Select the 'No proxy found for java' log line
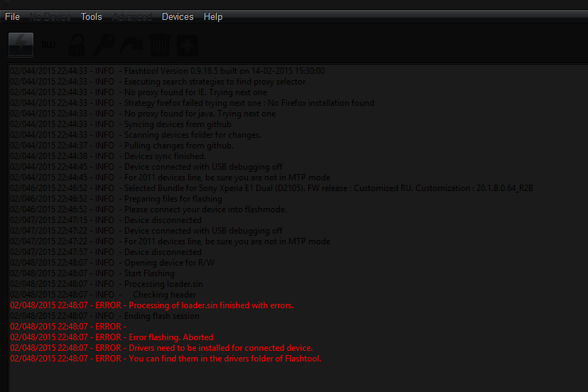The height and width of the screenshot is (392, 588). [143, 114]
